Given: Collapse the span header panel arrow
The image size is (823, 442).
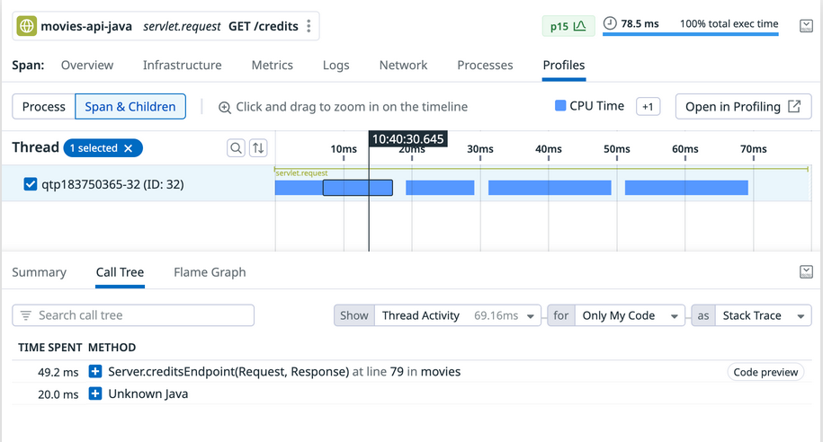Looking at the screenshot, I should (806, 26).
